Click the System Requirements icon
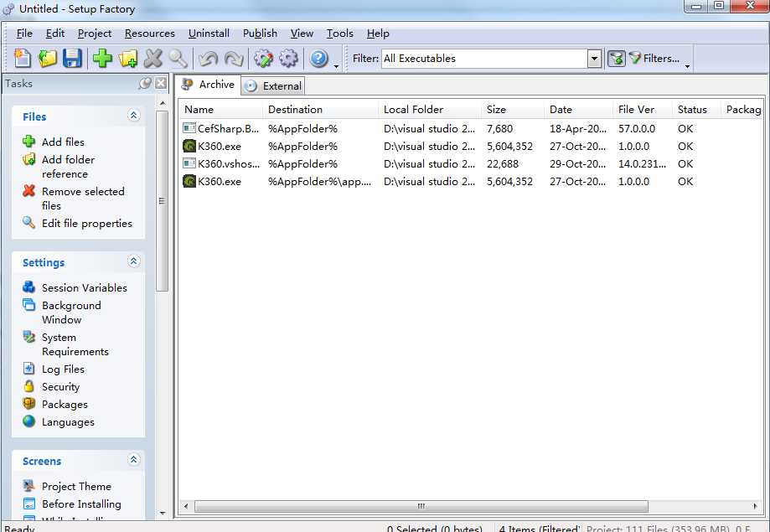770x532 pixels. (x=29, y=337)
